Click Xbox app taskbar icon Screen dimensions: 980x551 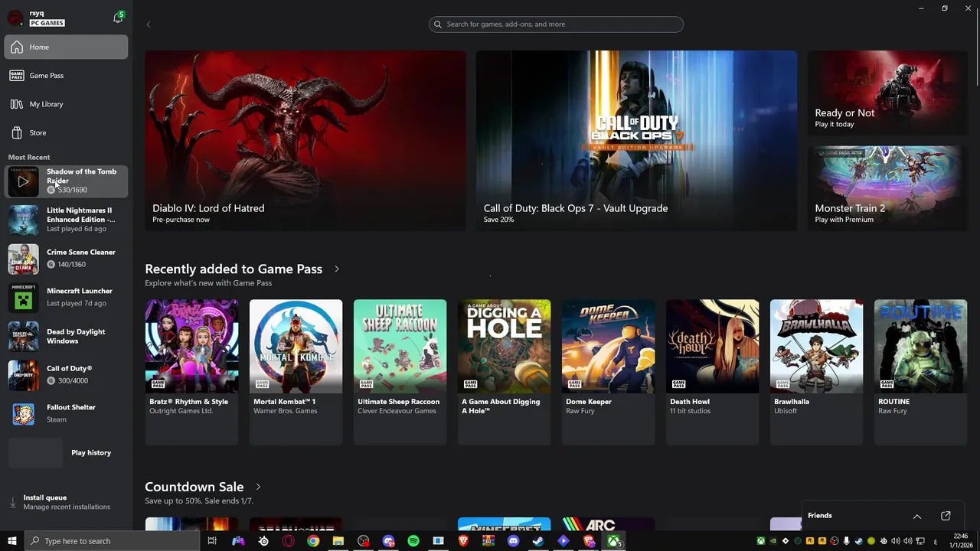coord(614,541)
